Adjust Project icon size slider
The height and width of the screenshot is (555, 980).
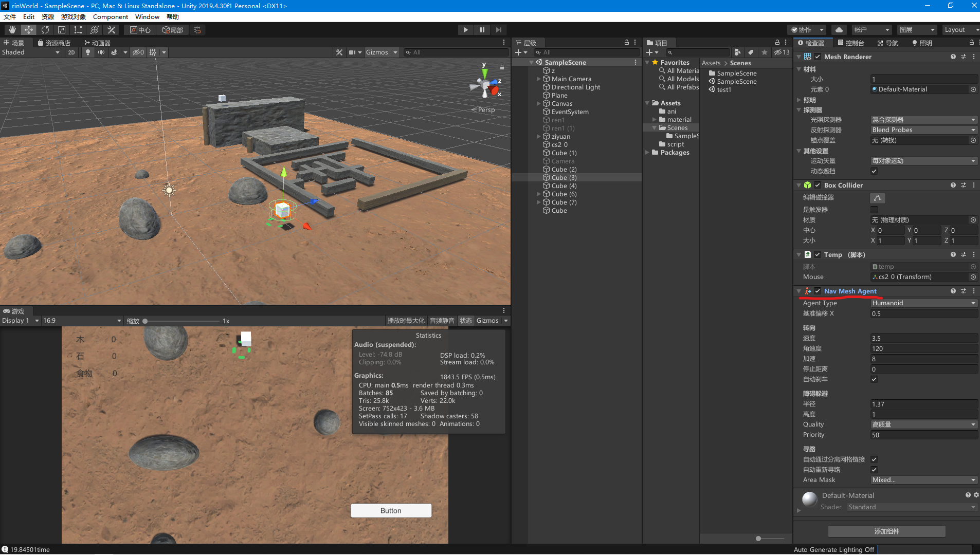pyautogui.click(x=758, y=539)
